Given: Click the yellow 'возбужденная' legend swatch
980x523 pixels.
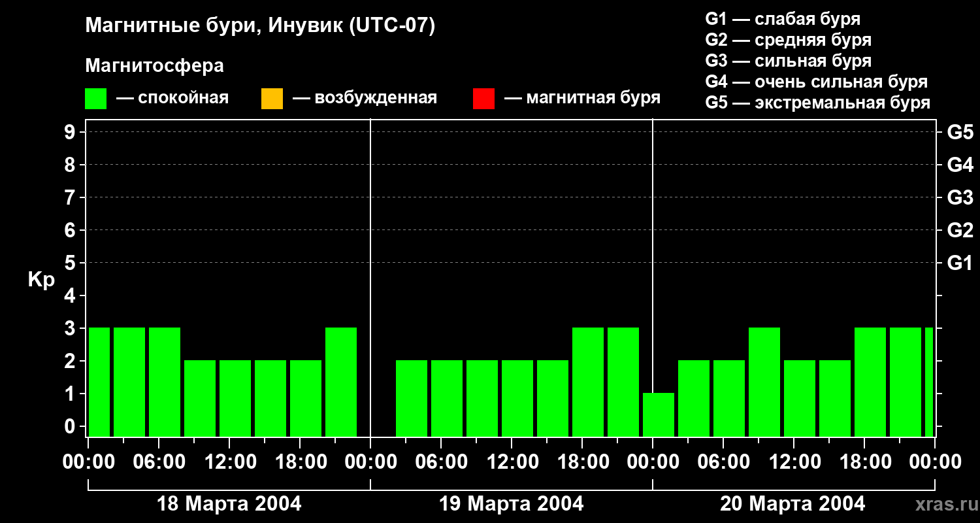Looking at the screenshot, I should coord(272,99).
